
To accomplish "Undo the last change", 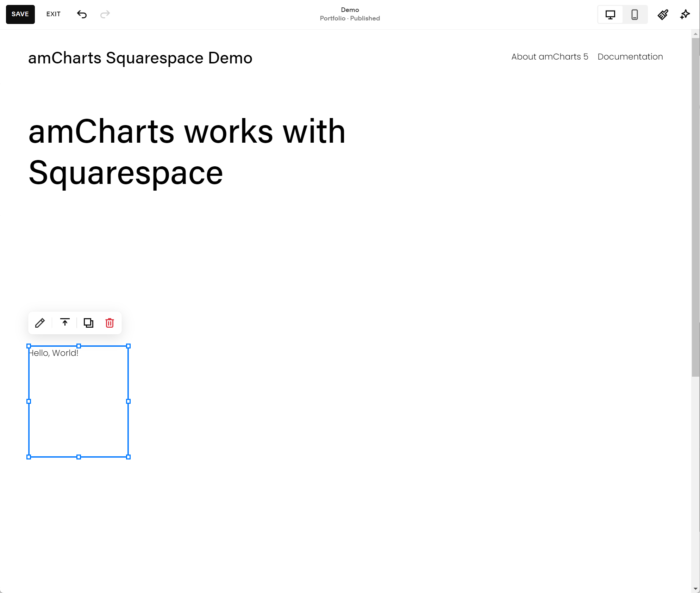I will coord(82,14).
